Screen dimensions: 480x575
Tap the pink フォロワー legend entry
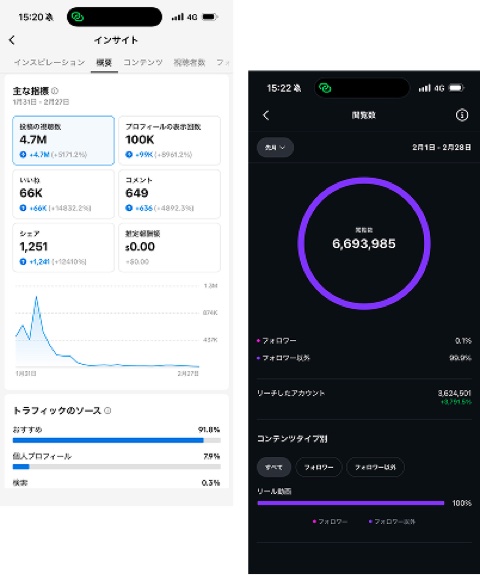pyautogui.click(x=330, y=521)
